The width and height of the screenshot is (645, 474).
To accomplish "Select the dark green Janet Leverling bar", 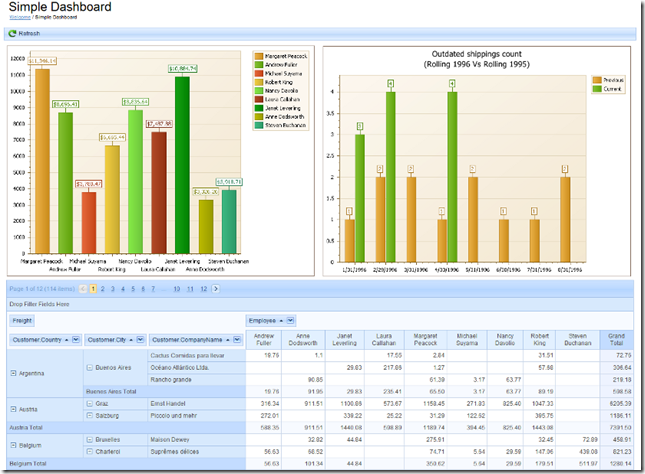I will point(182,165).
